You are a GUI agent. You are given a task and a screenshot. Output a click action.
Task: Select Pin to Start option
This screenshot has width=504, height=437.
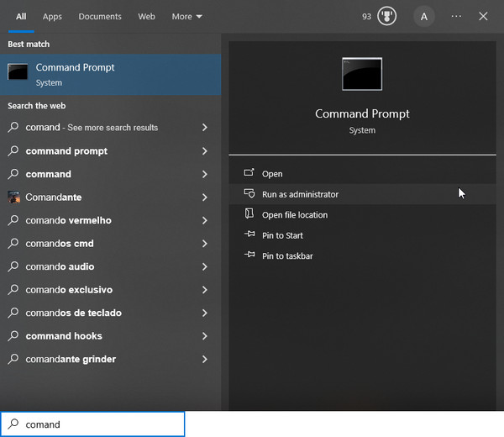coord(282,235)
